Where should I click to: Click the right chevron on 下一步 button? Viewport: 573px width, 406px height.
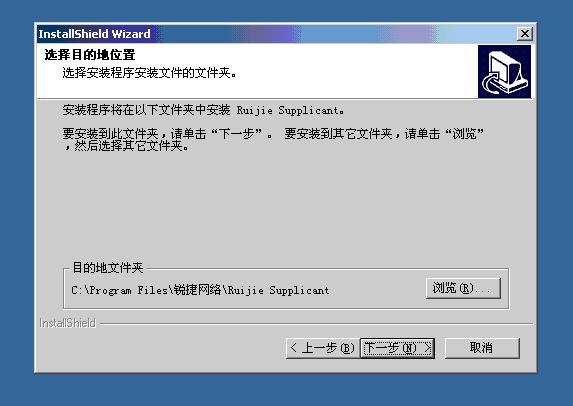427,348
